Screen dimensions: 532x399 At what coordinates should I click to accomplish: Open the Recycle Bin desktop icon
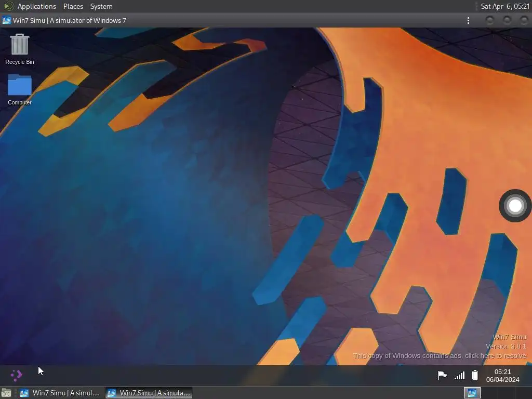pyautogui.click(x=19, y=49)
